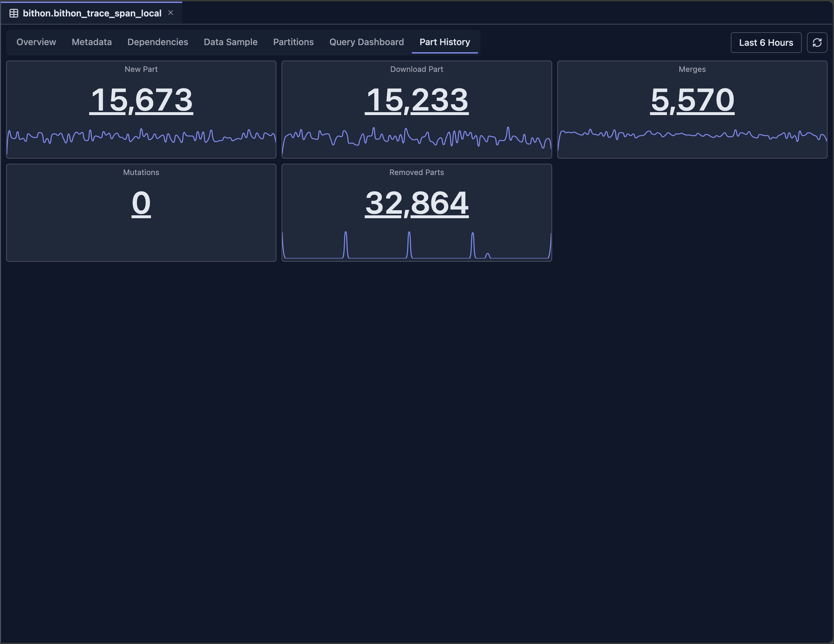This screenshot has width=834, height=644.
Task: Open the Download Part count 15,233
Action: (x=416, y=100)
